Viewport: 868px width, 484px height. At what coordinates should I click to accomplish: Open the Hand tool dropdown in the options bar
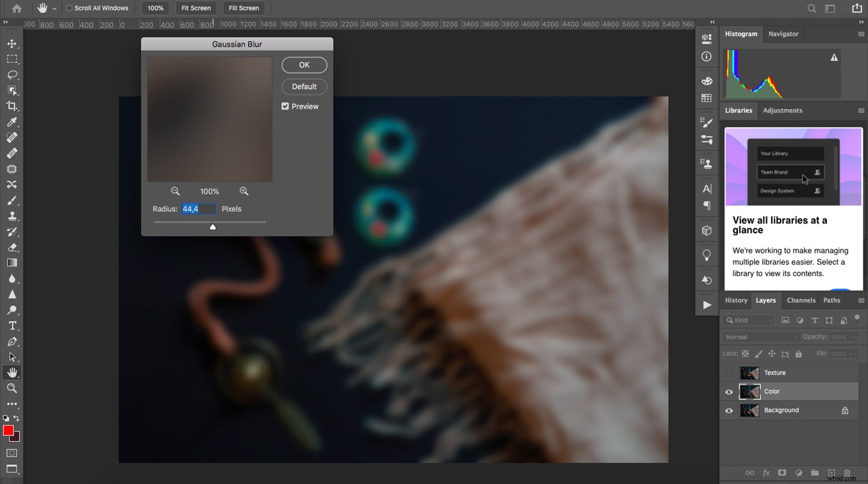click(54, 8)
